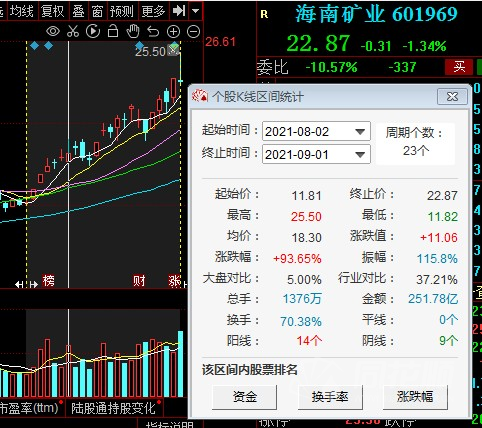The height and width of the screenshot is (428, 482).
Task: Open the end date dropdown 2021-09-01
Action: tap(316, 154)
